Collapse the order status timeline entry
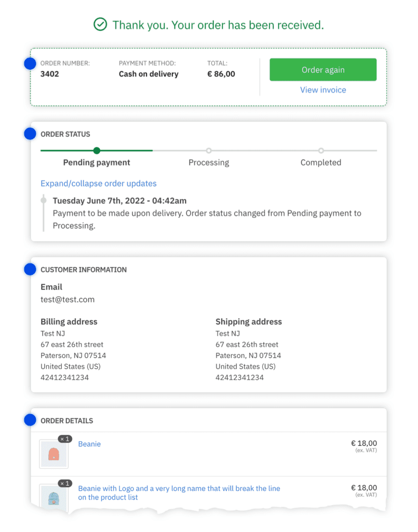418x532 pixels. pos(99,183)
